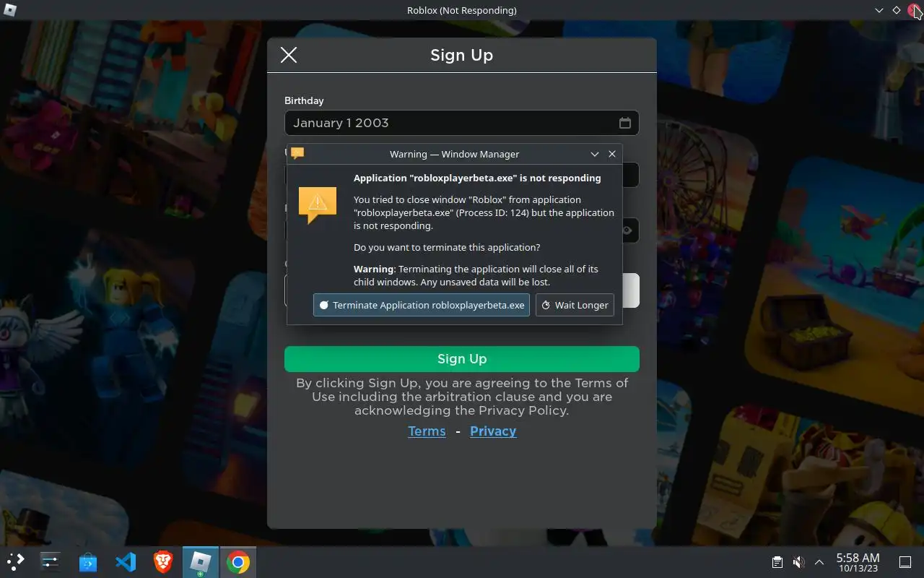Screen dimensions: 924x578
Task: Click the show desktop button
Action: tap(905, 562)
